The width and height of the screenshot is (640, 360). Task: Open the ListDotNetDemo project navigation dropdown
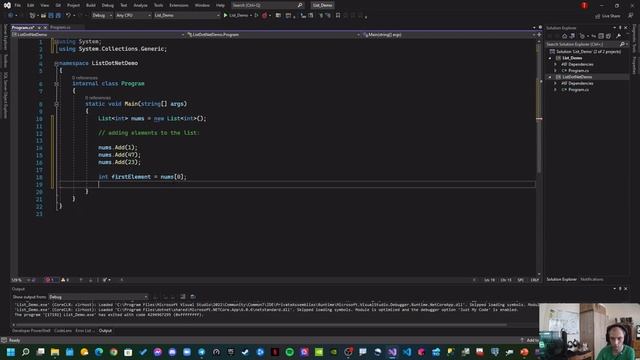coord(98,35)
